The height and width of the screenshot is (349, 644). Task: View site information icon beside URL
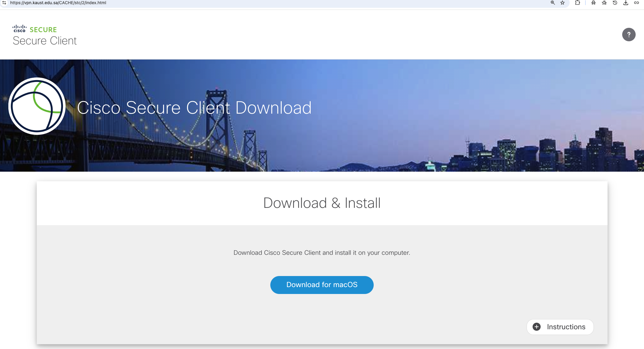point(4,3)
